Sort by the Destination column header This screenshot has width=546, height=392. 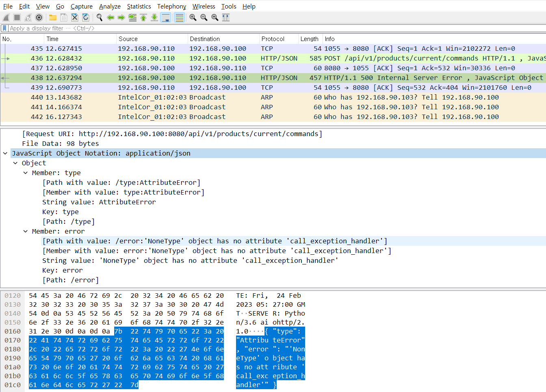pos(223,39)
